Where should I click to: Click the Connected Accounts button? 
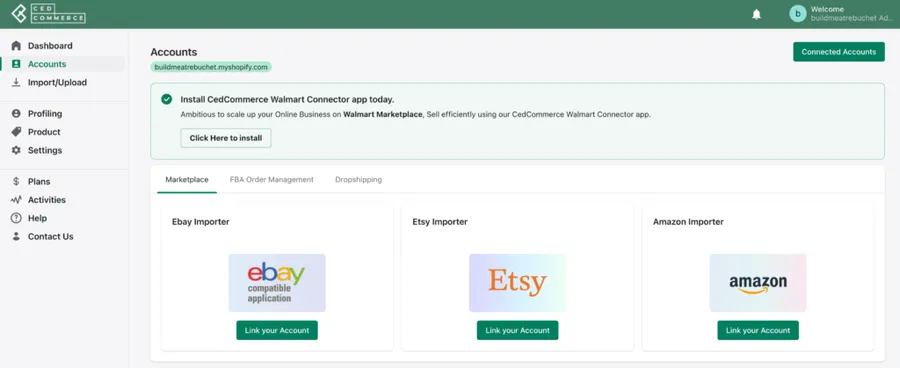tap(839, 52)
